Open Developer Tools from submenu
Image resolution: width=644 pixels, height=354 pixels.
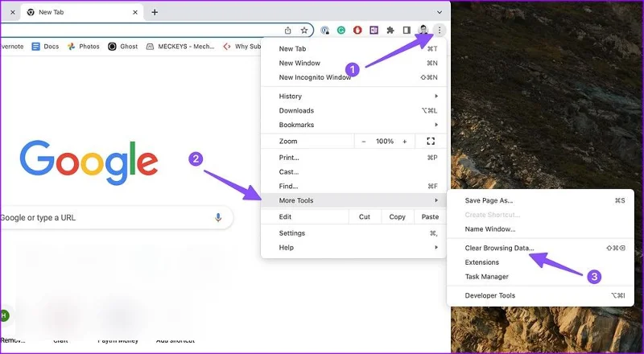tap(540, 296)
